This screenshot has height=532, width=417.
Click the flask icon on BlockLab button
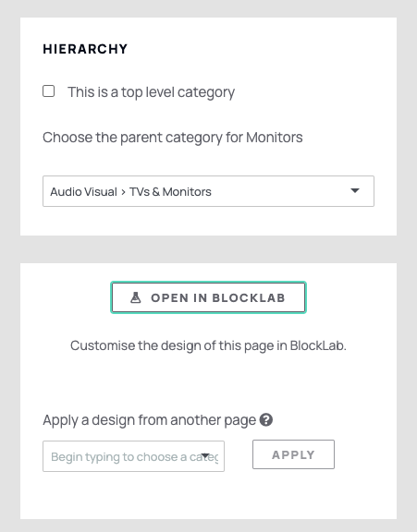pyautogui.click(x=136, y=297)
